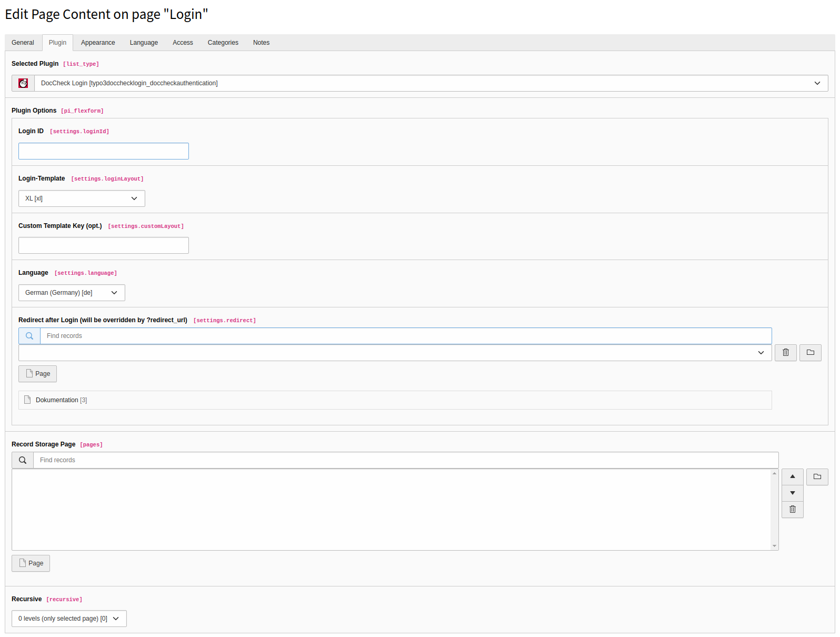Screen dimensions: 840x637
Task: Click the search icon in Redirect field
Action: point(29,336)
